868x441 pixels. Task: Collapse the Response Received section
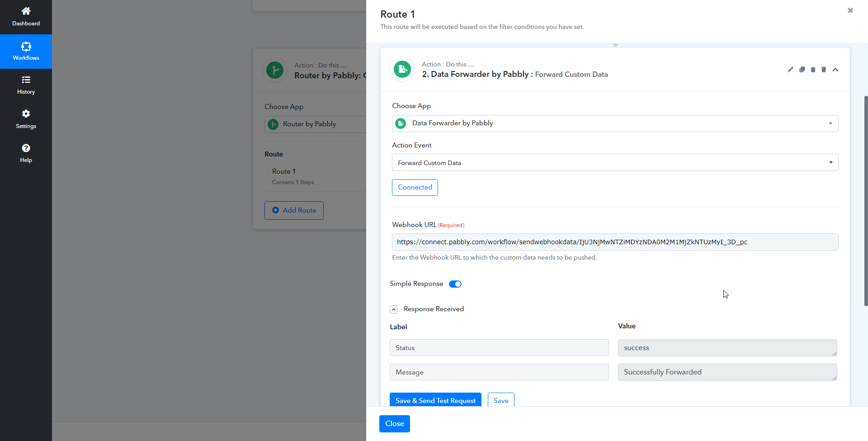394,309
